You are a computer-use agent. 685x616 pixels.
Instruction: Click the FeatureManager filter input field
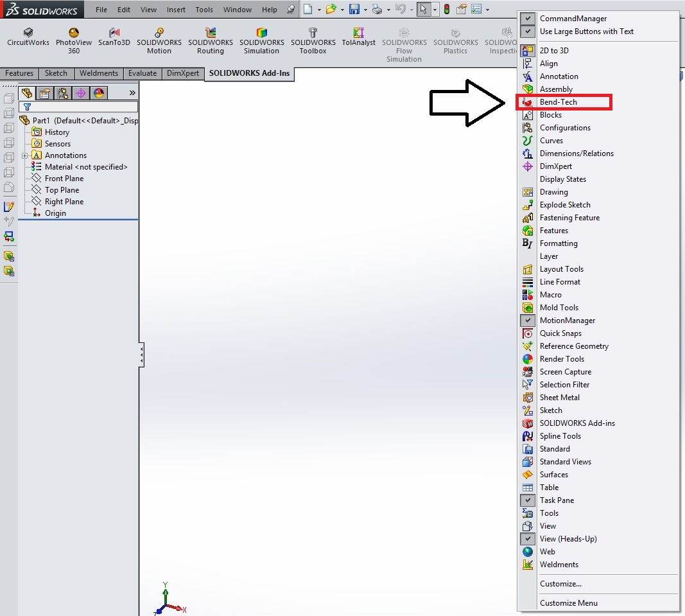coord(78,107)
